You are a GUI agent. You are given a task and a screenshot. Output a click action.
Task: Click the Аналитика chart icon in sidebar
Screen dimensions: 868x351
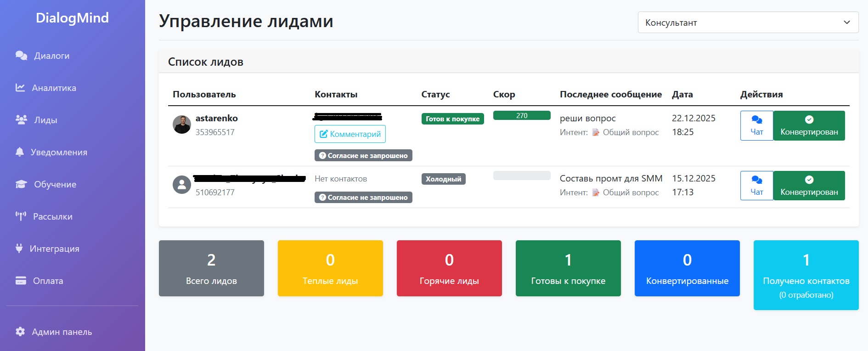[20, 87]
